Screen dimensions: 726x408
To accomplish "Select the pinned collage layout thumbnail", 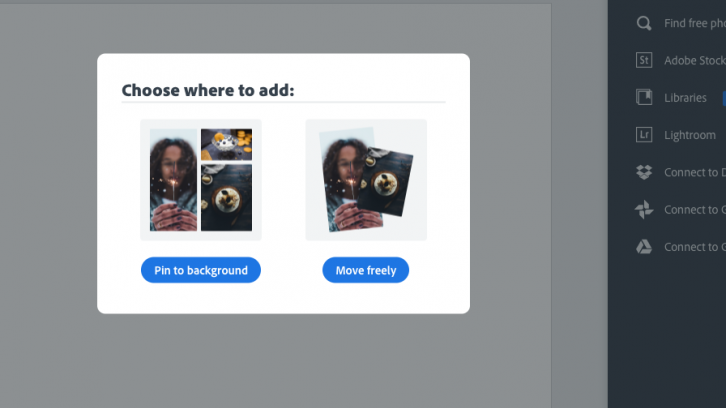I will 201,180.
